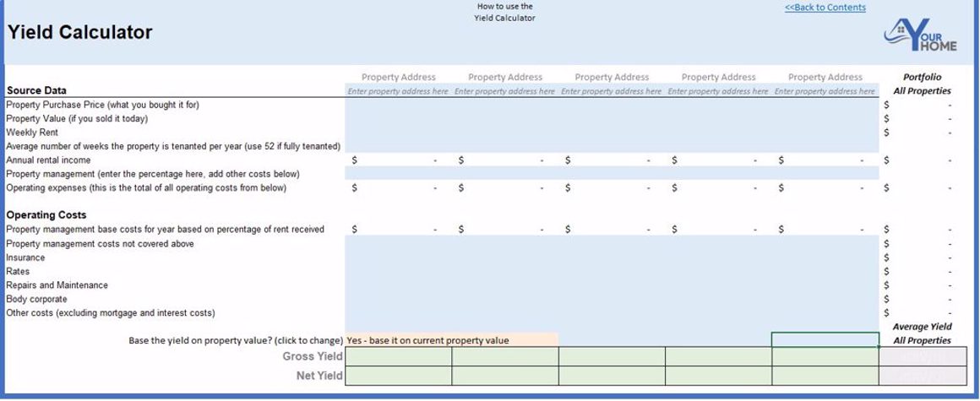Select the Operating Costs heading
The width and height of the screenshot is (980, 401).
tap(46, 215)
